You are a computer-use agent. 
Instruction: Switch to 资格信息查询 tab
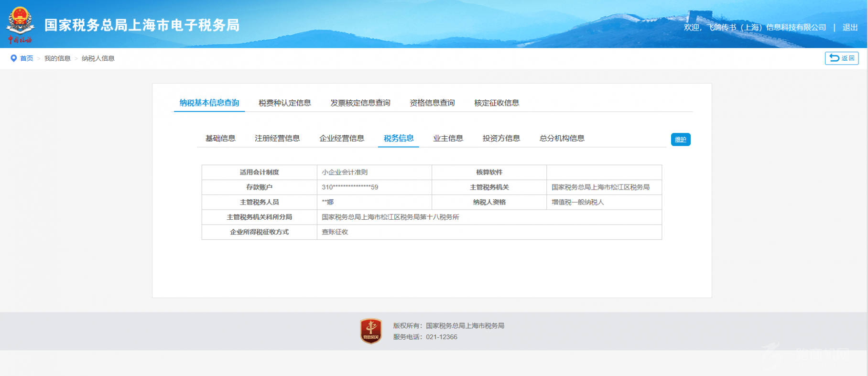432,103
